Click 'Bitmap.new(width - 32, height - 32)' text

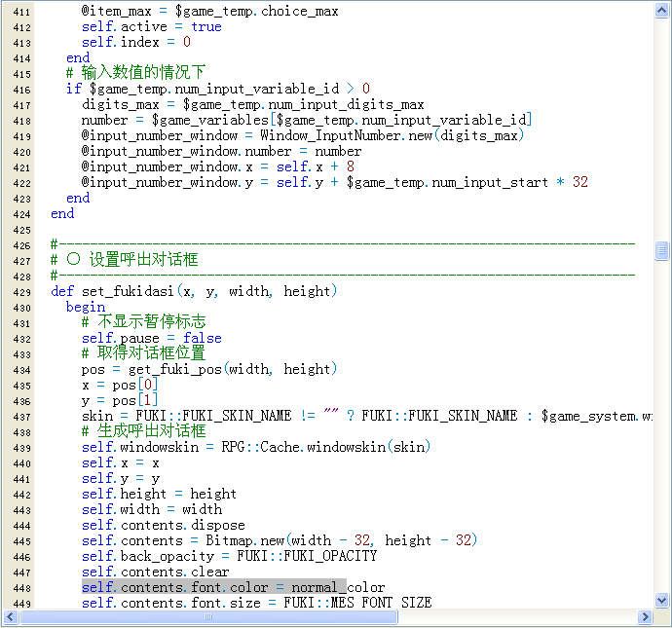(341, 540)
